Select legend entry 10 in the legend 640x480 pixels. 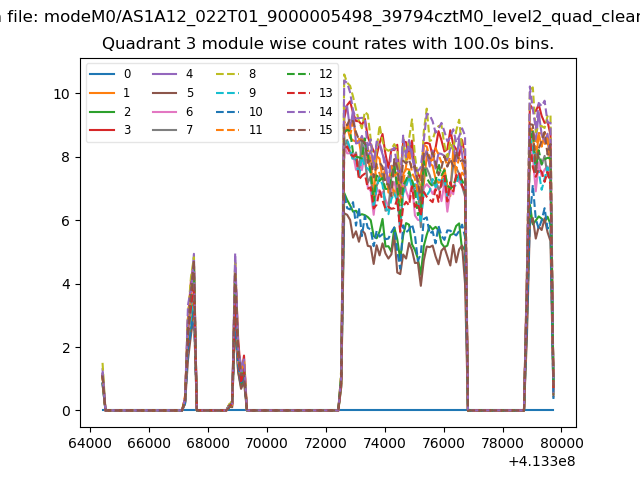point(241,112)
